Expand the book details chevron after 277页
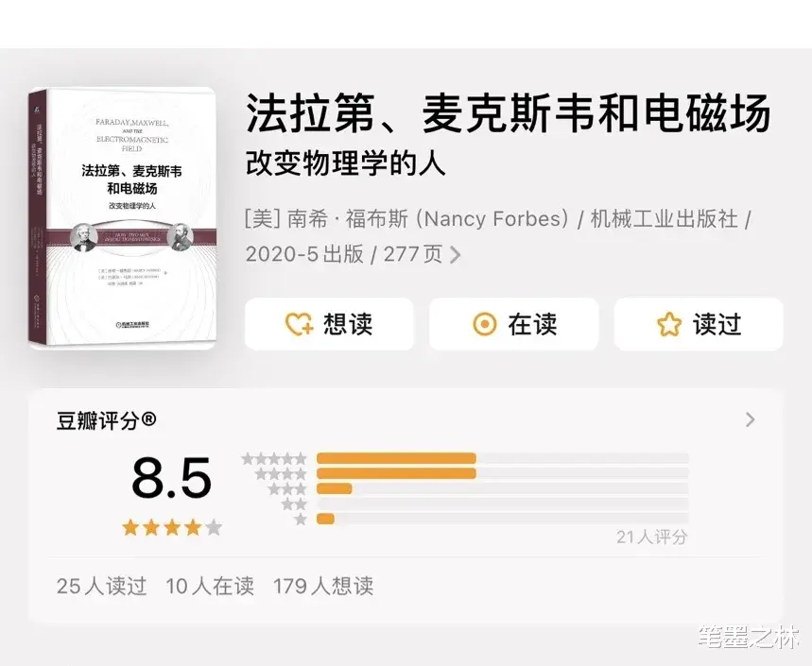Image resolution: width=812 pixels, height=666 pixels. pyautogui.click(x=455, y=255)
